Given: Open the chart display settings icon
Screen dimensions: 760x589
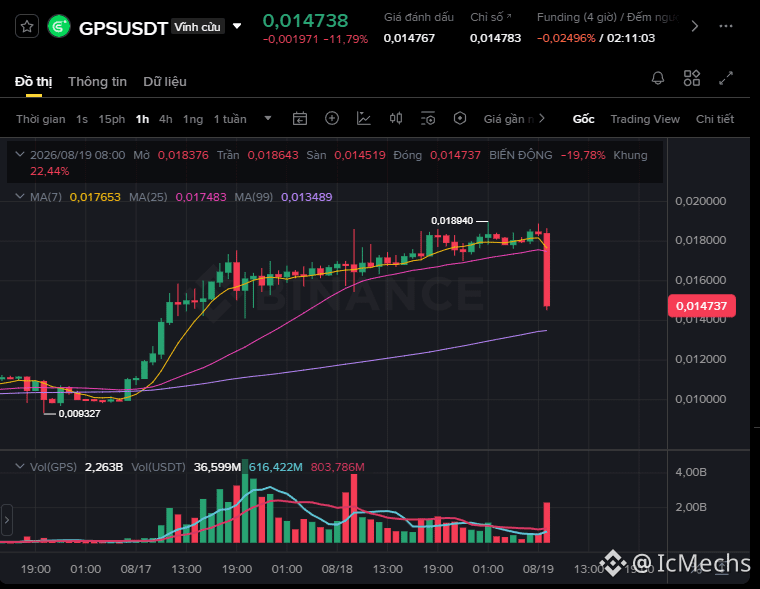Looking at the screenshot, I should tap(428, 118).
